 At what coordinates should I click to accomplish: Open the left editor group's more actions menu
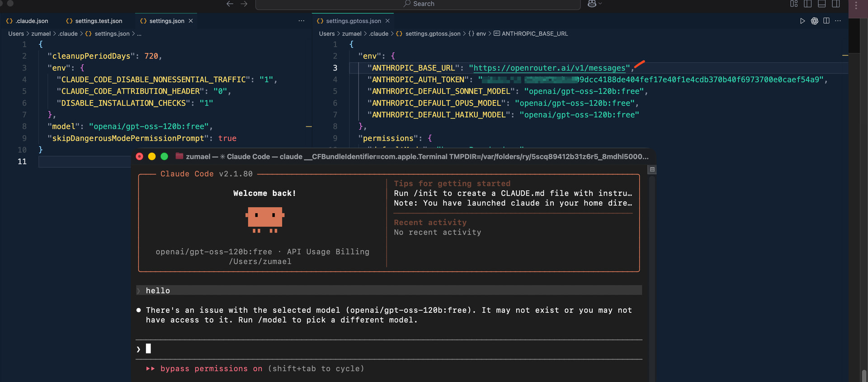pyautogui.click(x=302, y=21)
